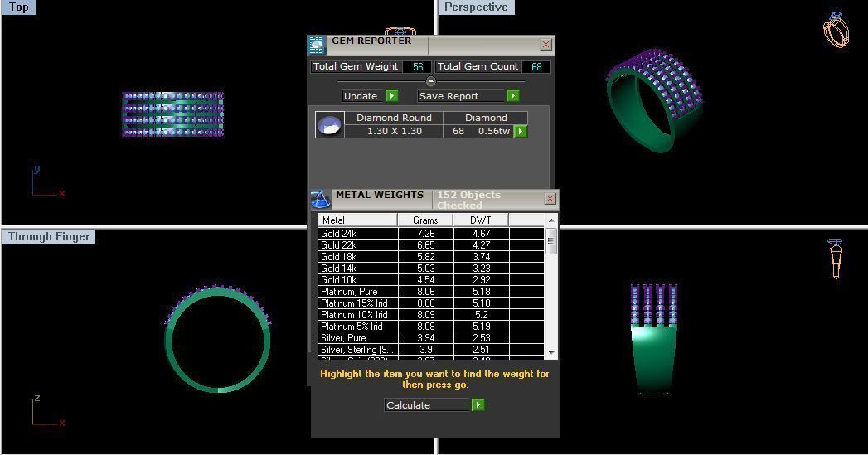This screenshot has height=455, width=868.
Task: Click the Save Report button
Action: (462, 96)
